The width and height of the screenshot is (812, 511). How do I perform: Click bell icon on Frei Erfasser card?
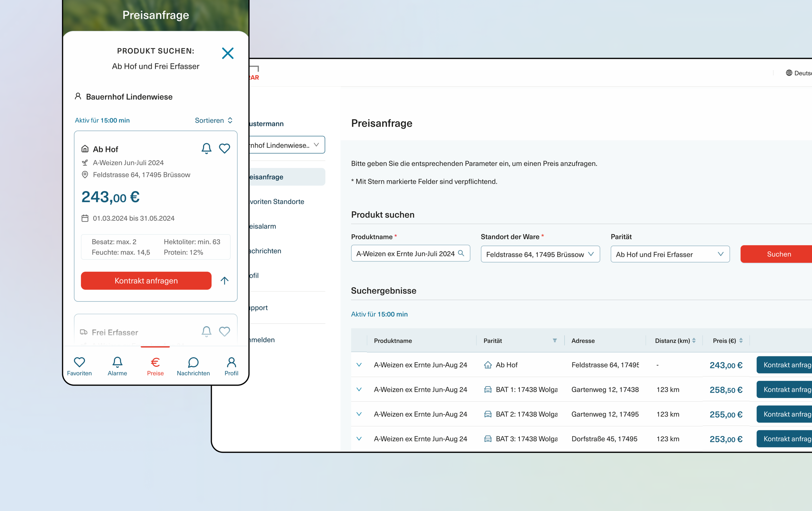point(206,332)
